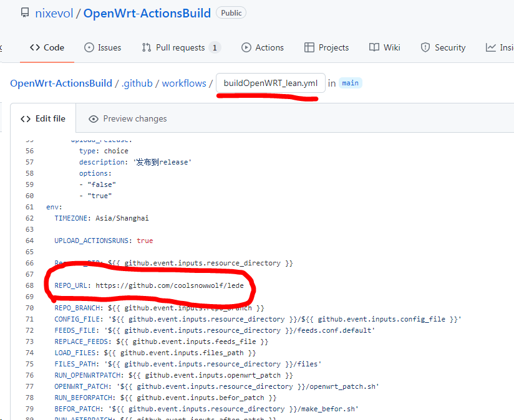514x420 pixels.
Task: Click the FILES_PATH line 75
Action: [x=188, y=364]
